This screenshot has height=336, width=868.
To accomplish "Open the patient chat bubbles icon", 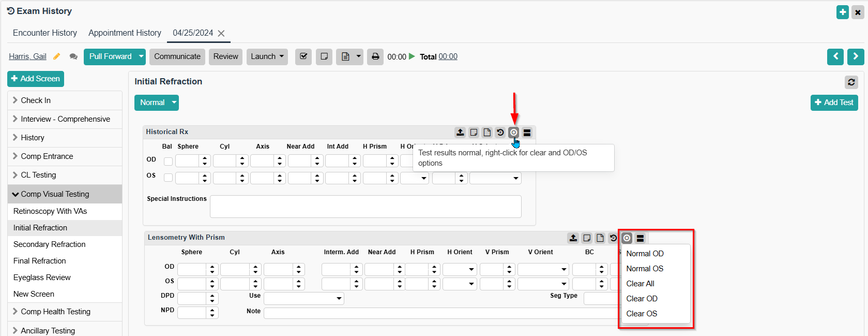I will pyautogui.click(x=73, y=56).
